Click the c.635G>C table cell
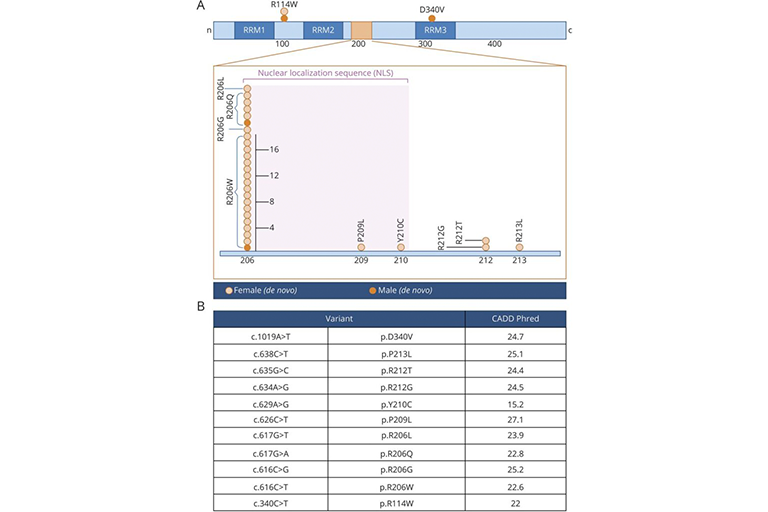 [271, 370]
